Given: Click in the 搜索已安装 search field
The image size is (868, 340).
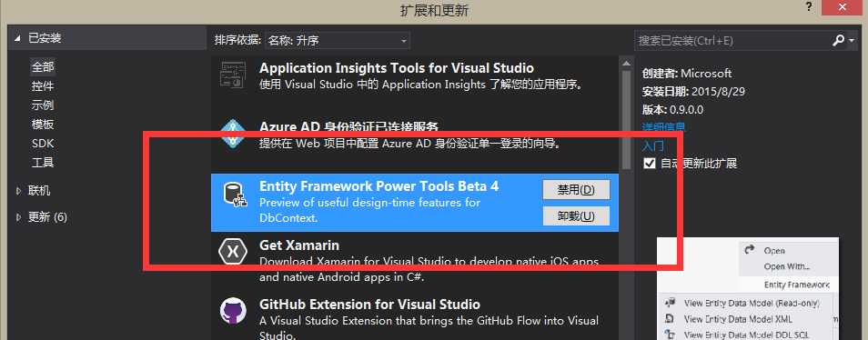Looking at the screenshot, I should tap(732, 40).
